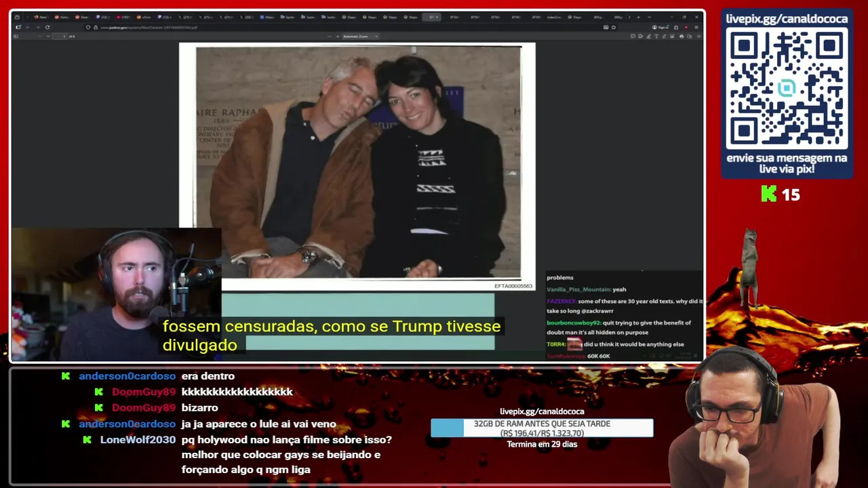The image size is (868, 488).
Task: Click the icon left of the bookmark star
Action: (606, 27)
